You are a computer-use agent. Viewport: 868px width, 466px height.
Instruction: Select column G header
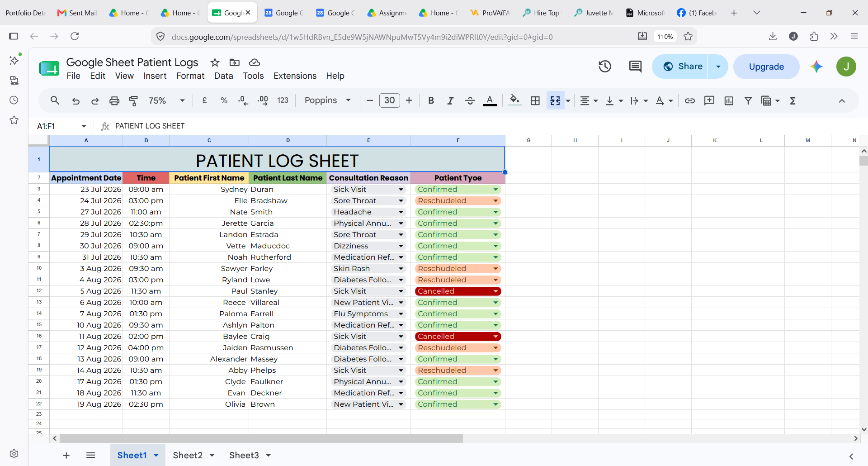point(528,140)
